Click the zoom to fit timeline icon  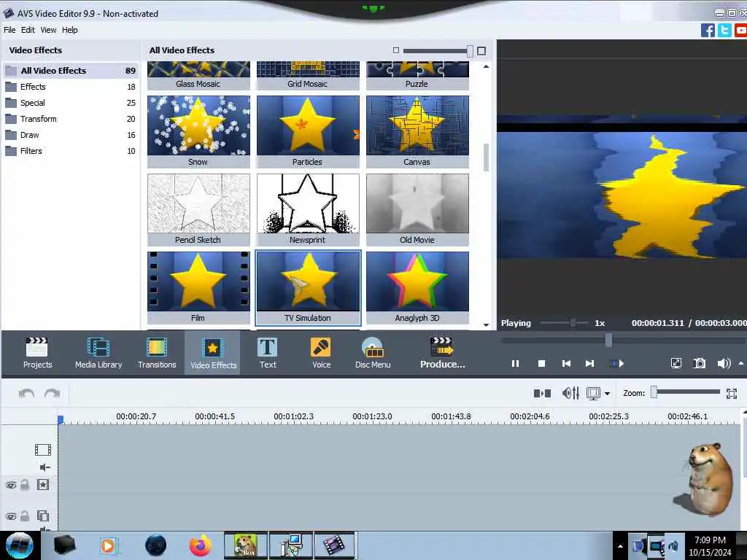(x=732, y=393)
